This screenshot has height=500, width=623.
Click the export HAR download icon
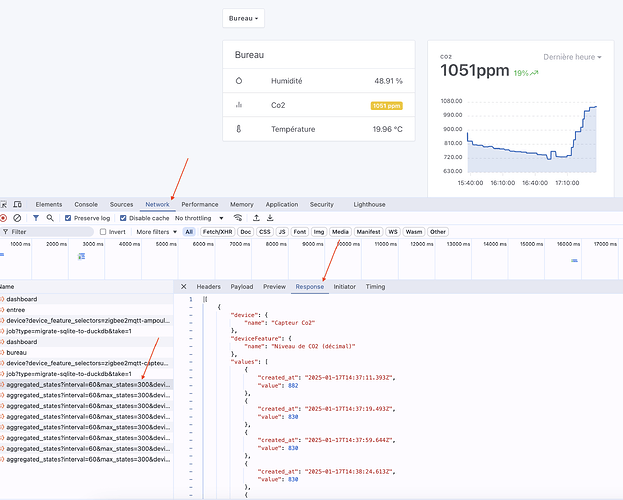click(270, 217)
